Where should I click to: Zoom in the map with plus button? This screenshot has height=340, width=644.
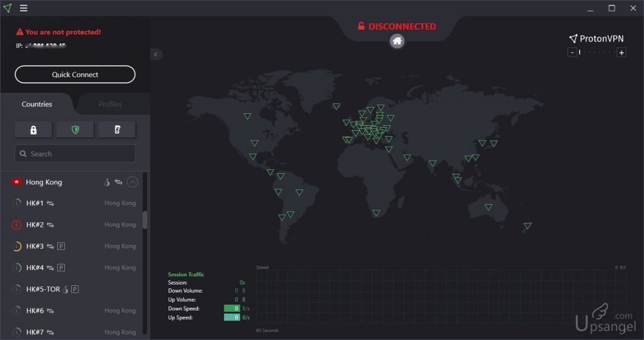[621, 53]
